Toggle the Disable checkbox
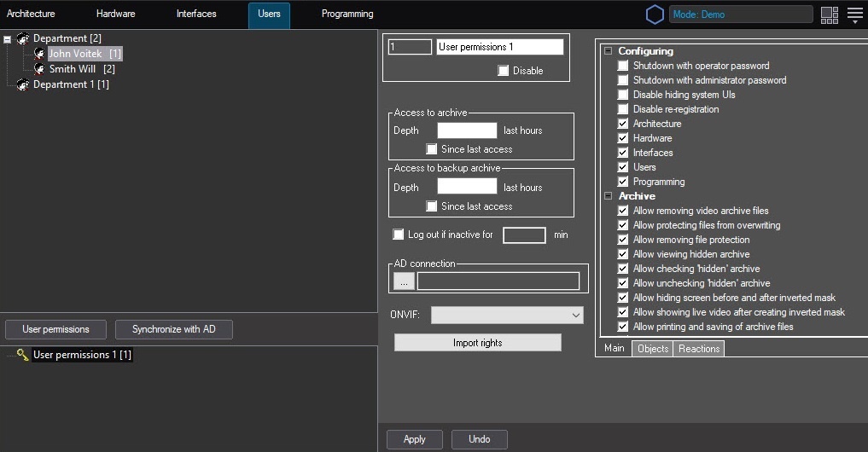Image resolution: width=868 pixels, height=452 pixels. coord(504,70)
